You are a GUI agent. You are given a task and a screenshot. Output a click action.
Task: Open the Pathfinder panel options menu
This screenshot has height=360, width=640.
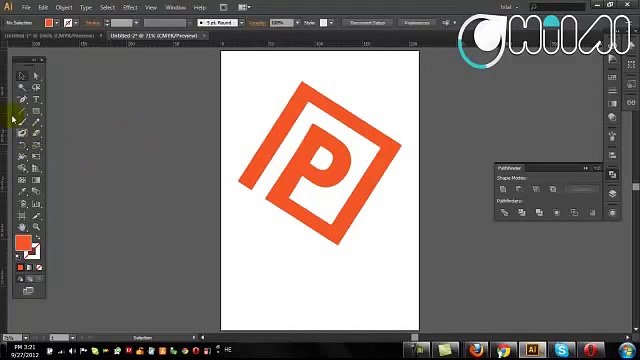[597, 168]
